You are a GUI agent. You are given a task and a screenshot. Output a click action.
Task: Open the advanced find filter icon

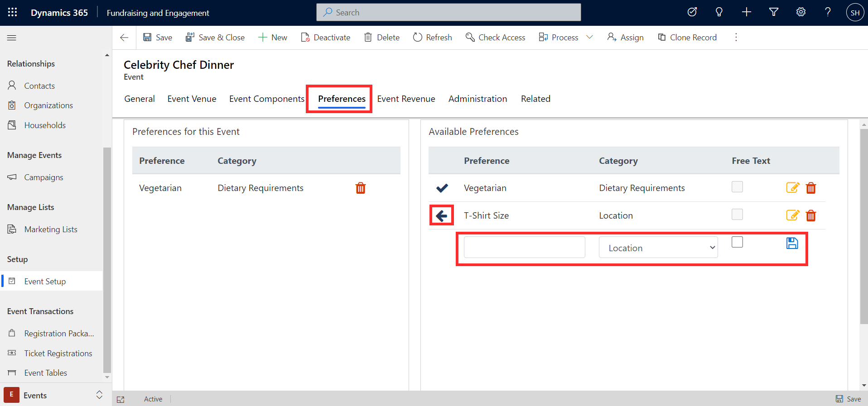[x=774, y=12]
